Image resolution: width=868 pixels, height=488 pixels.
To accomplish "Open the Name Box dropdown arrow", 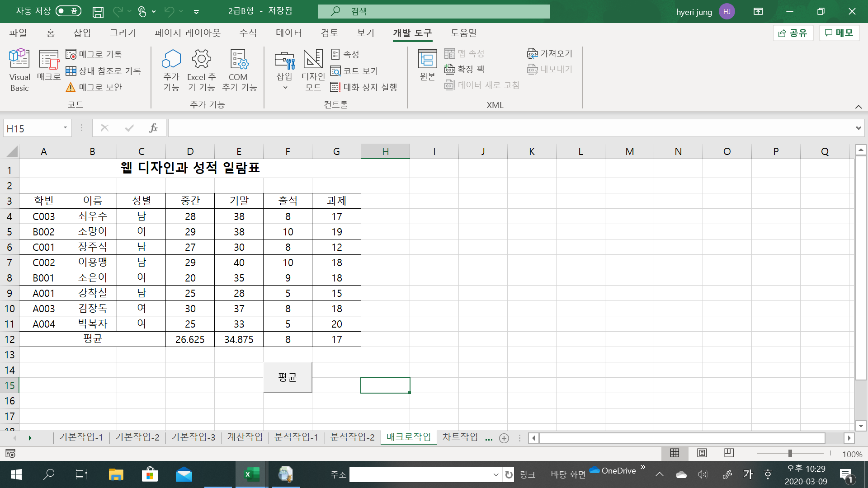I will 65,128.
